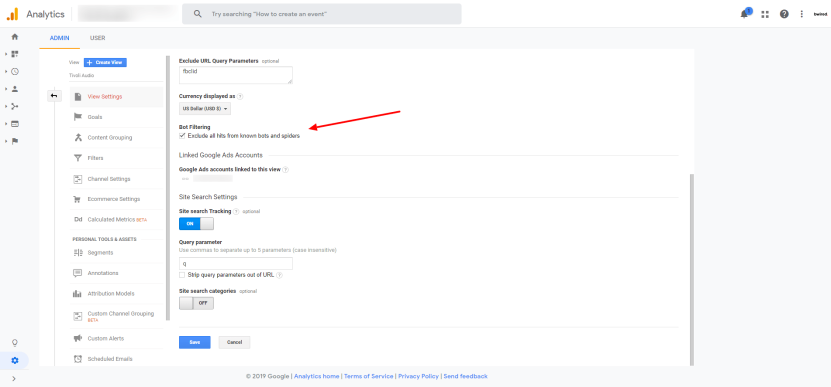Open Ecommerce Settings label in menu
Screen dimensions: 831x387
coord(113,199)
